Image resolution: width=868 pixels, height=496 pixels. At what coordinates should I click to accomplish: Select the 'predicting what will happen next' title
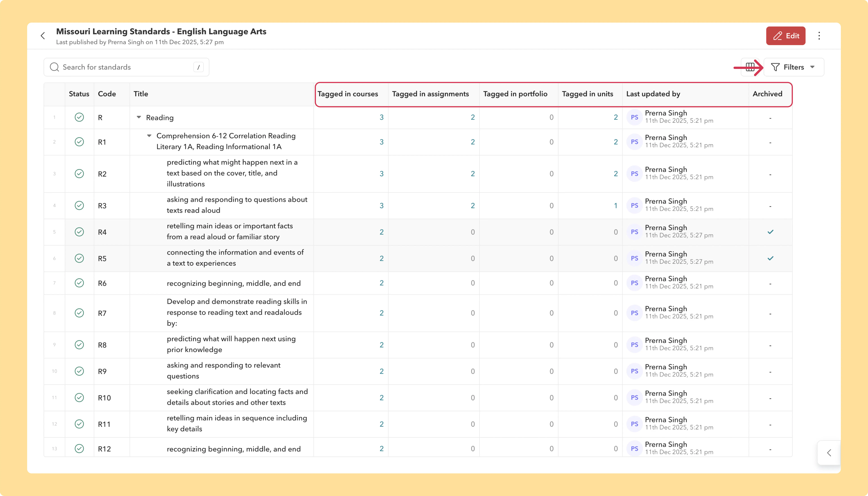(x=231, y=344)
